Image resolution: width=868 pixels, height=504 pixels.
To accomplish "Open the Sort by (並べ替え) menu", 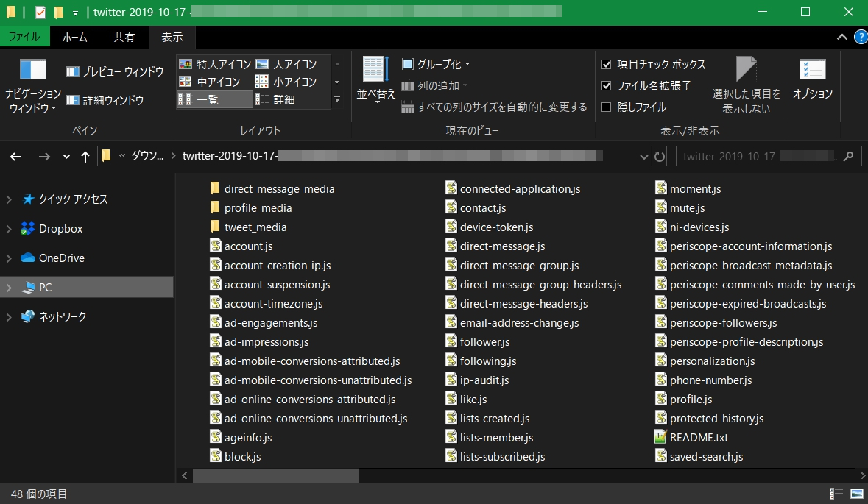I will 376,81.
